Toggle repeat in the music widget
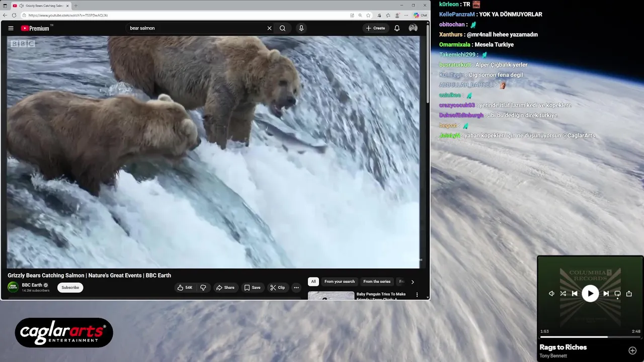 pos(617,294)
